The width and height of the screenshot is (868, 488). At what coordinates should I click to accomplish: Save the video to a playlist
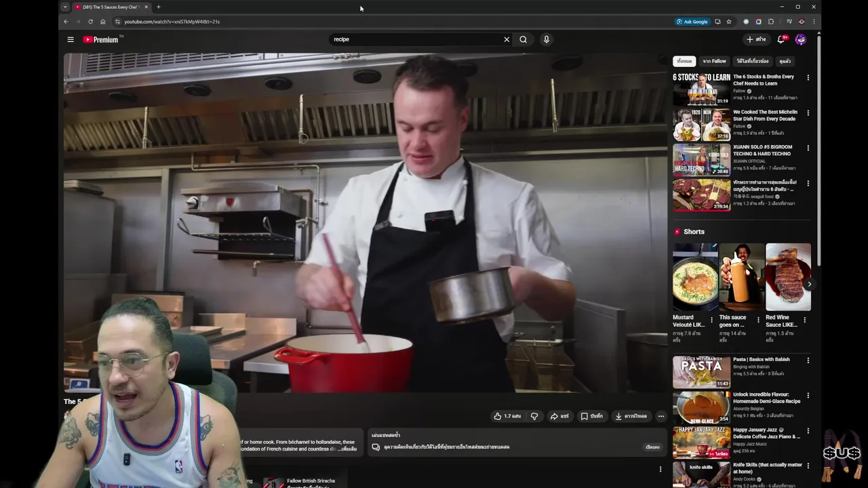591,416
